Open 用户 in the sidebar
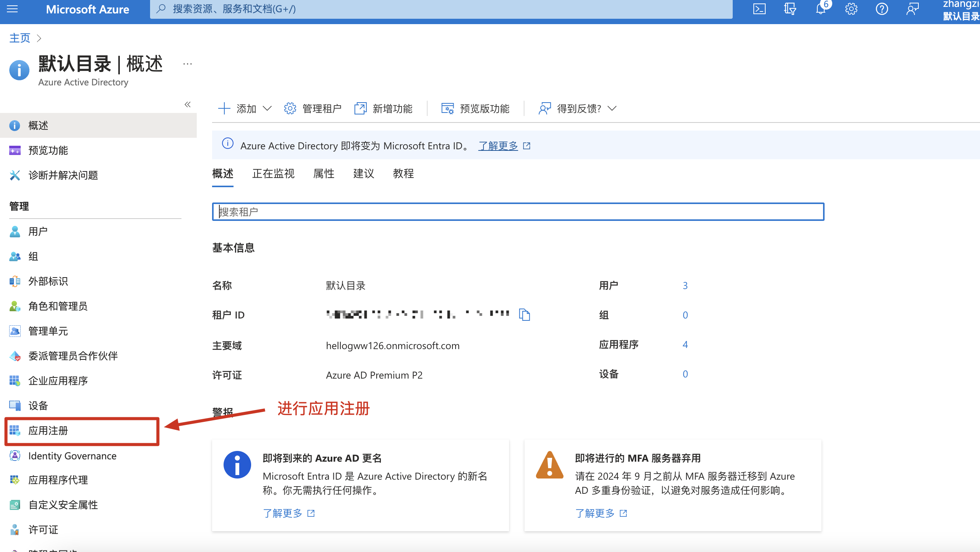Viewport: 980px width, 552px height. click(98, 232)
